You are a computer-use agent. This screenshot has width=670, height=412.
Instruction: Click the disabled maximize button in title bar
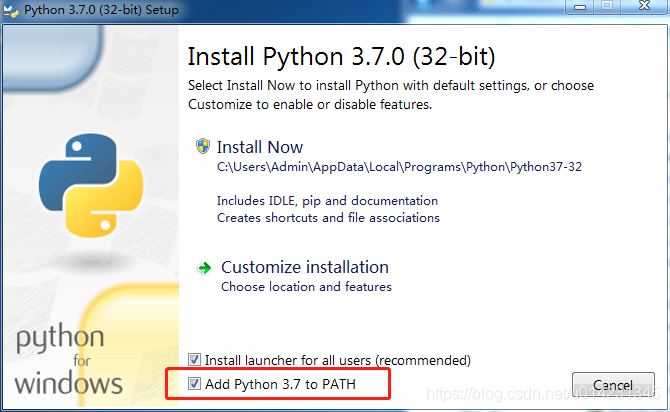click(x=607, y=6)
